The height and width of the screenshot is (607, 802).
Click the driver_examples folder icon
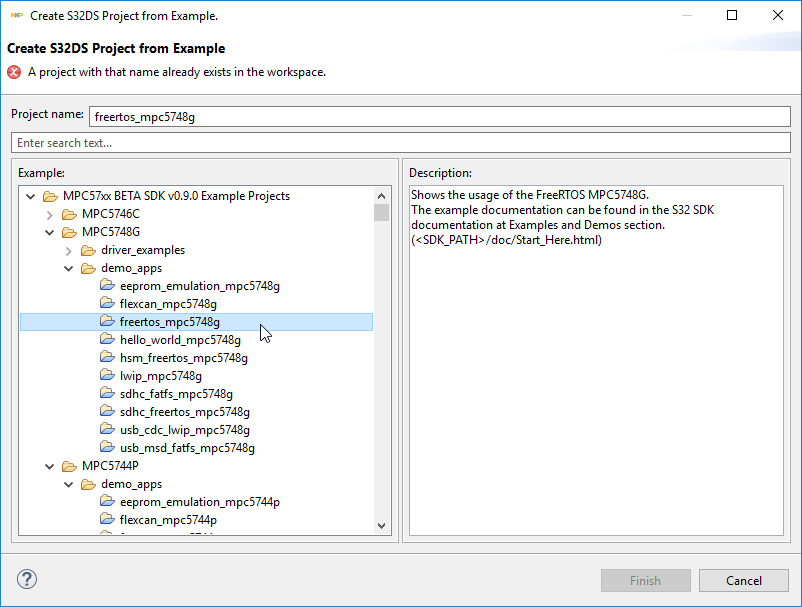pos(89,250)
